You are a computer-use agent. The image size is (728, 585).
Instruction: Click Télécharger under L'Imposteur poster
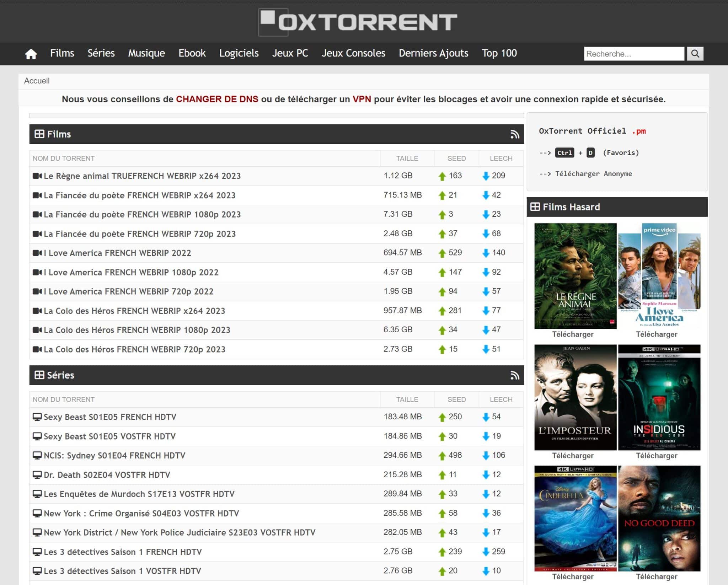(x=573, y=456)
